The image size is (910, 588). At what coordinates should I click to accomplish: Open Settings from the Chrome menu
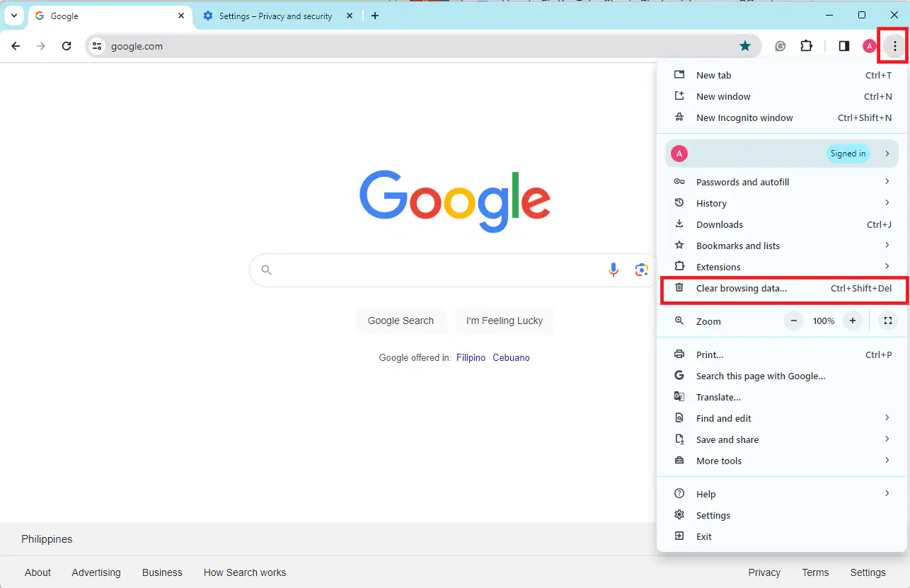point(782,515)
